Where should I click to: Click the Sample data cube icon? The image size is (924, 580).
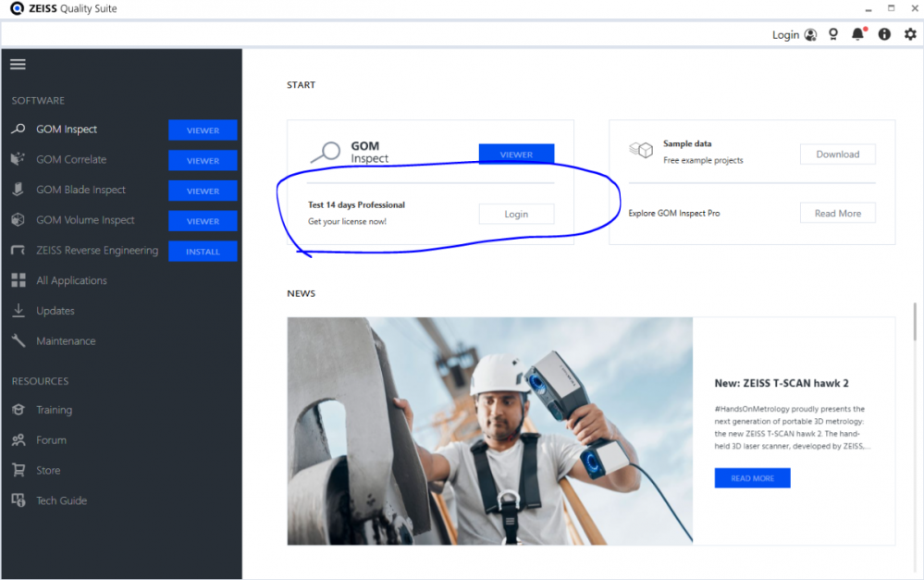point(641,150)
